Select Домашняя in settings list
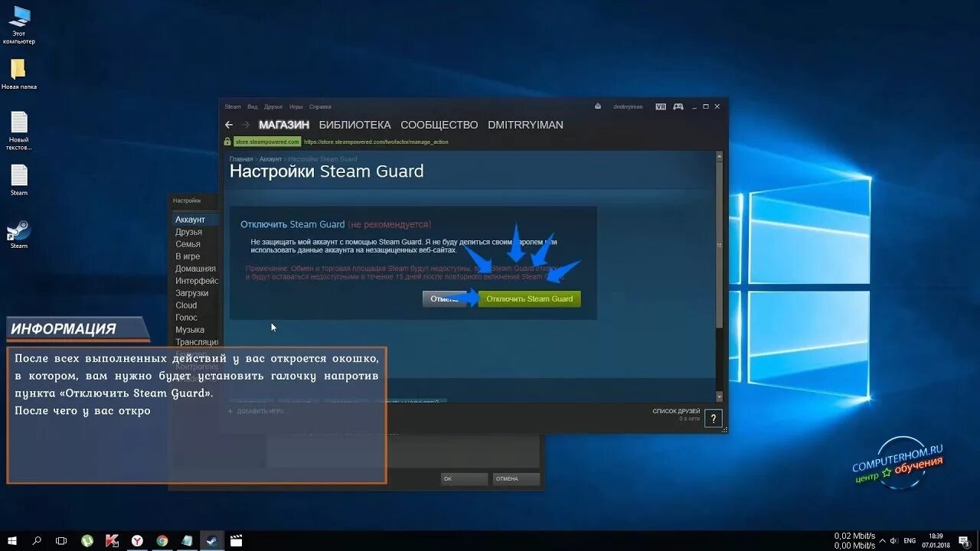Image resolution: width=980 pixels, height=551 pixels. pos(195,269)
